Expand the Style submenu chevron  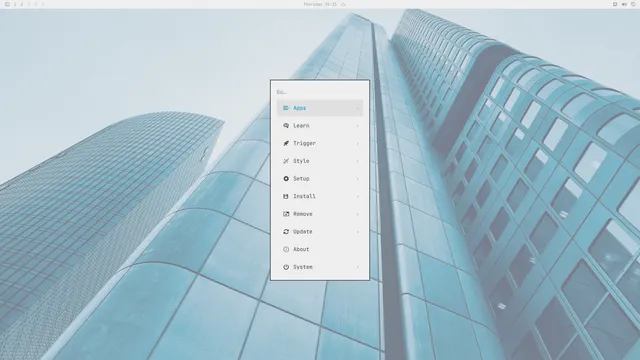click(358, 161)
